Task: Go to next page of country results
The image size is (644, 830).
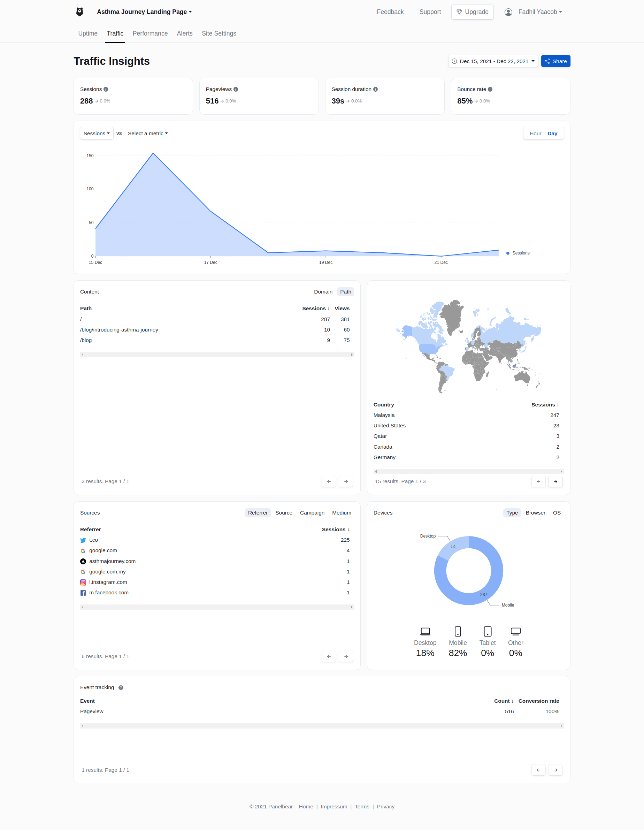Action: 555,481
